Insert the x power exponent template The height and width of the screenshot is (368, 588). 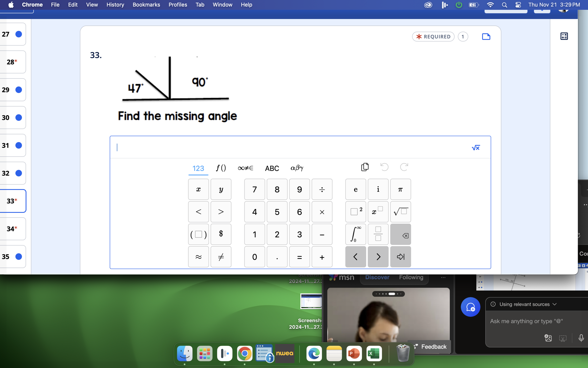pyautogui.click(x=378, y=212)
